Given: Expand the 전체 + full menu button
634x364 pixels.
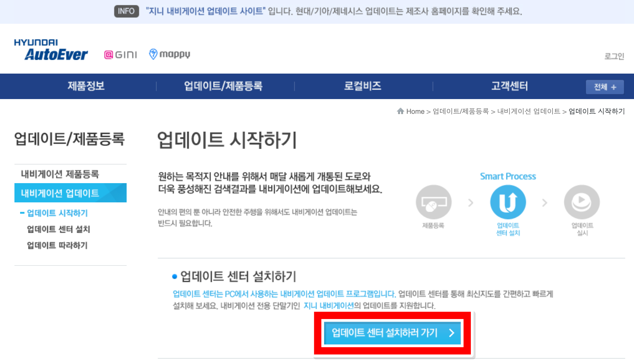Looking at the screenshot, I should (x=605, y=87).
